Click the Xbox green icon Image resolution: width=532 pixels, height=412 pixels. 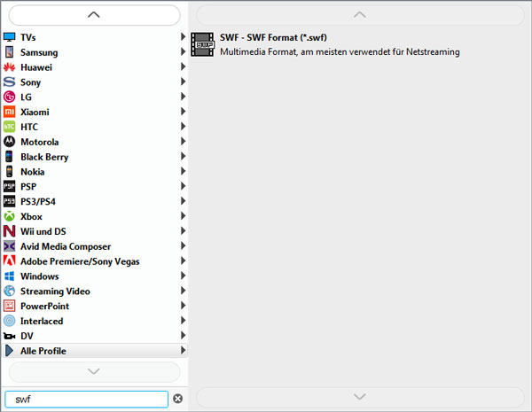(10, 216)
